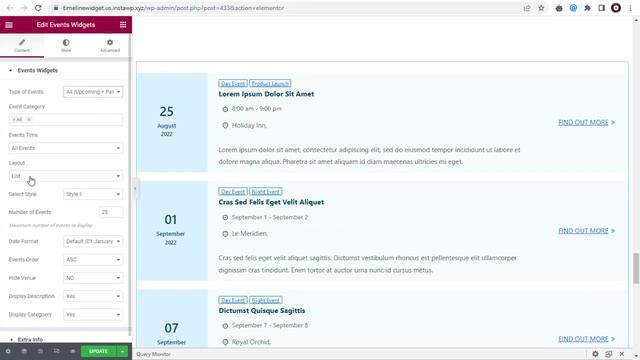This screenshot has height=360, width=640.
Task: Open the Navigator layers icon
Action: 24,351
